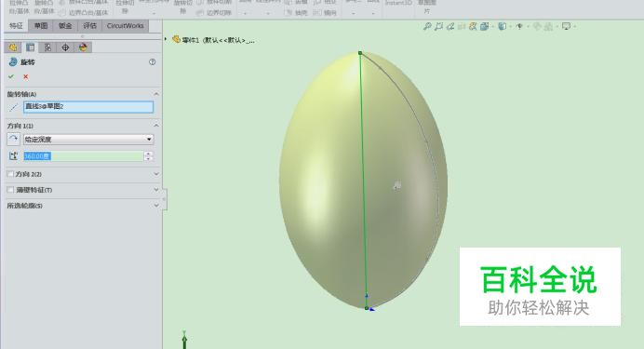Open help for the 旋转 feature
The height and width of the screenshot is (349, 644).
(153, 62)
